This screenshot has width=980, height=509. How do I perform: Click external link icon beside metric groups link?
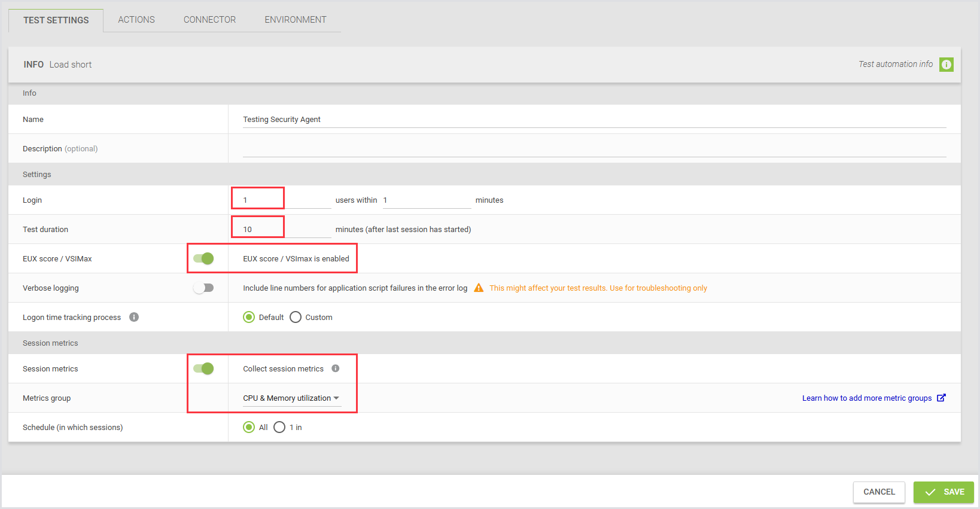(941, 398)
